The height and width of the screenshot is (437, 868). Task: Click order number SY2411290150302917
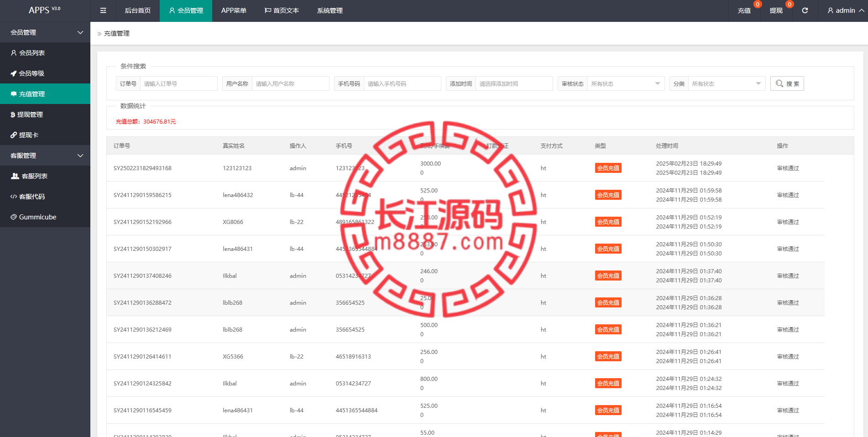[142, 249]
